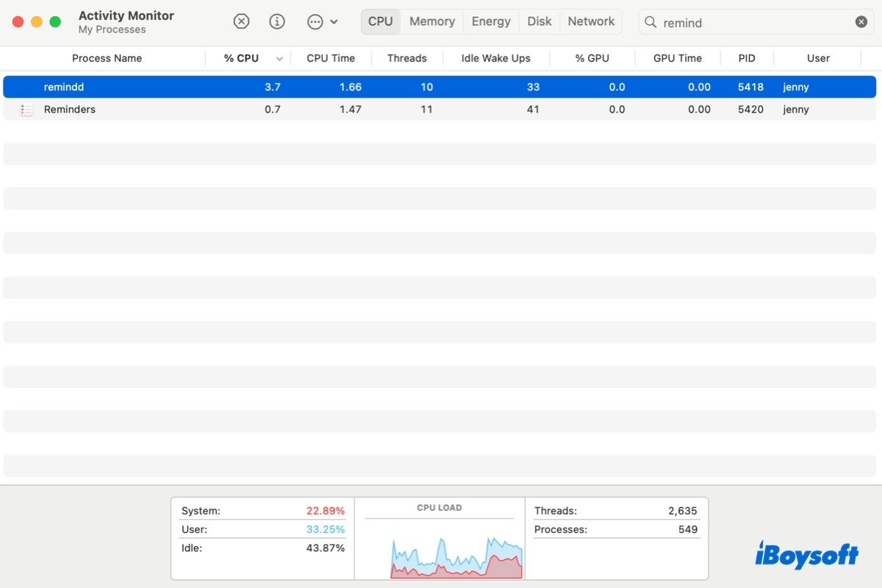Click the User 33.25% value
The width and height of the screenshot is (882, 588).
click(x=326, y=529)
